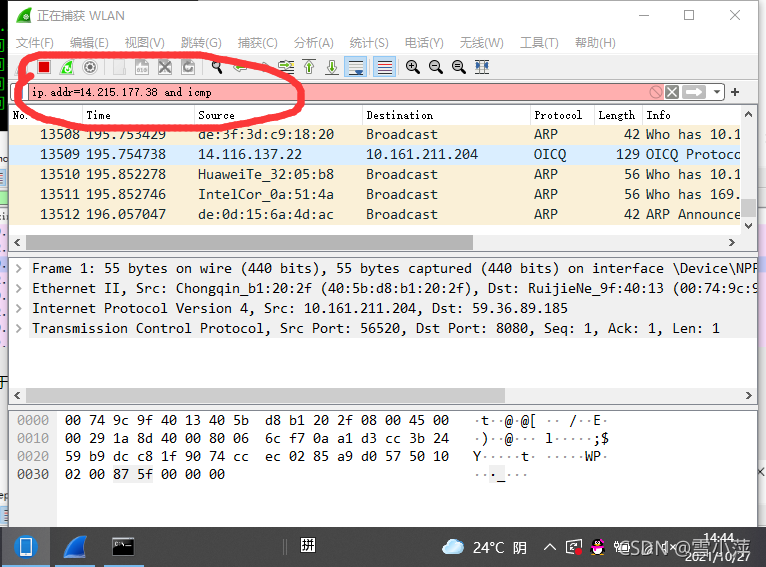The height and width of the screenshot is (567, 766).
Task: Click into the display filter field
Action: [337, 92]
